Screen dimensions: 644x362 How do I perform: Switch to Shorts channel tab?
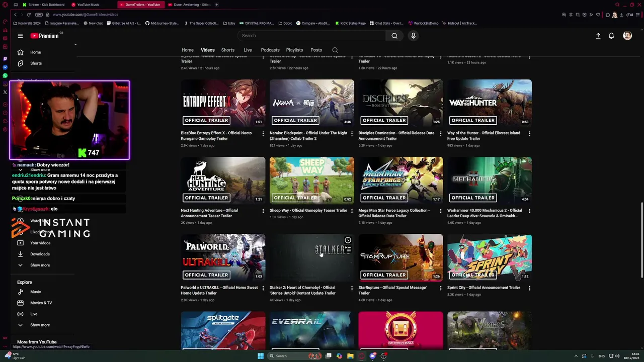coord(228,50)
